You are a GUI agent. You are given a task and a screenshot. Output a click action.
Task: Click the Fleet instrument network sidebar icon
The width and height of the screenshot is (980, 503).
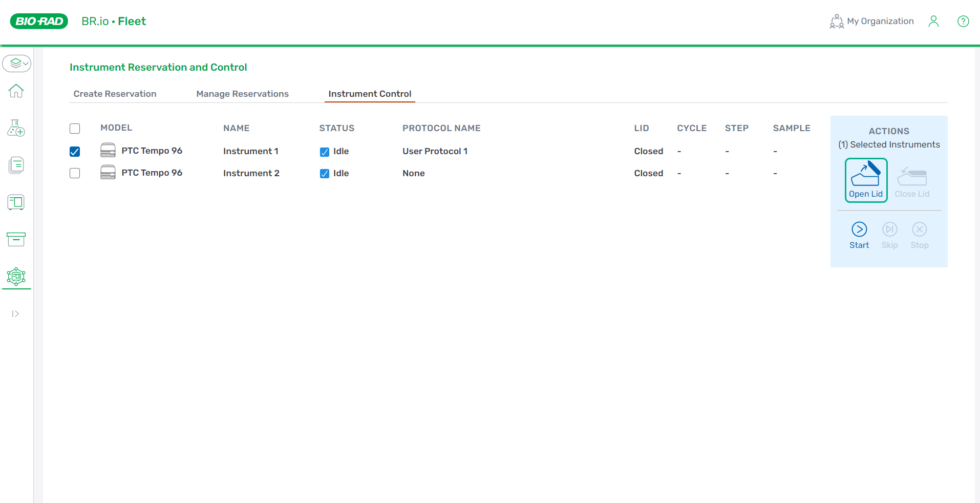coord(16,277)
